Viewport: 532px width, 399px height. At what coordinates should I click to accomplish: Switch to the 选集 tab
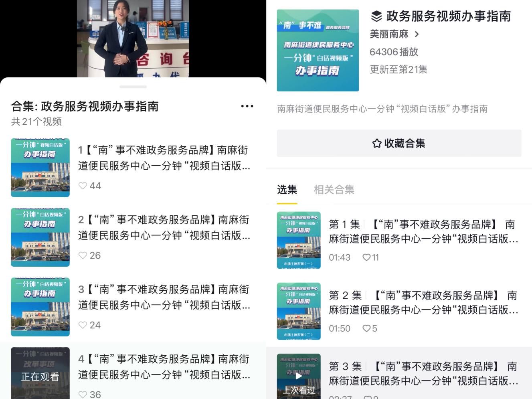point(287,190)
